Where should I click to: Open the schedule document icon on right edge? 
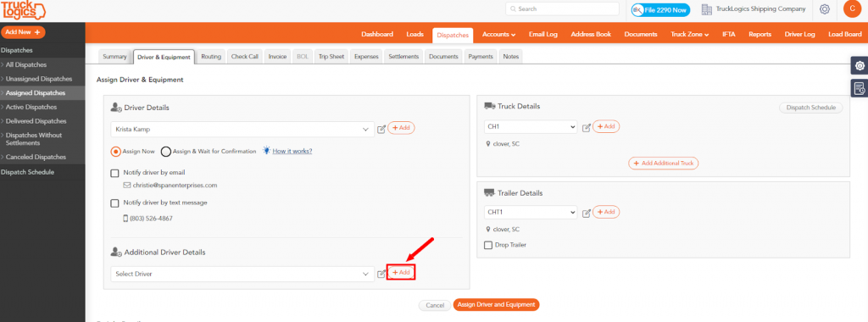860,88
